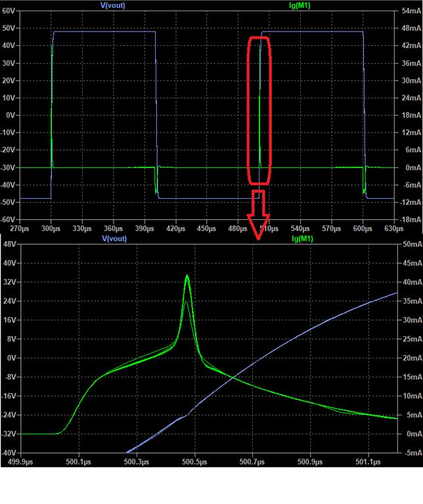The image size is (423, 504).
Task: Click the Ig(M1) trace label in upper plot
Action: (300, 5)
